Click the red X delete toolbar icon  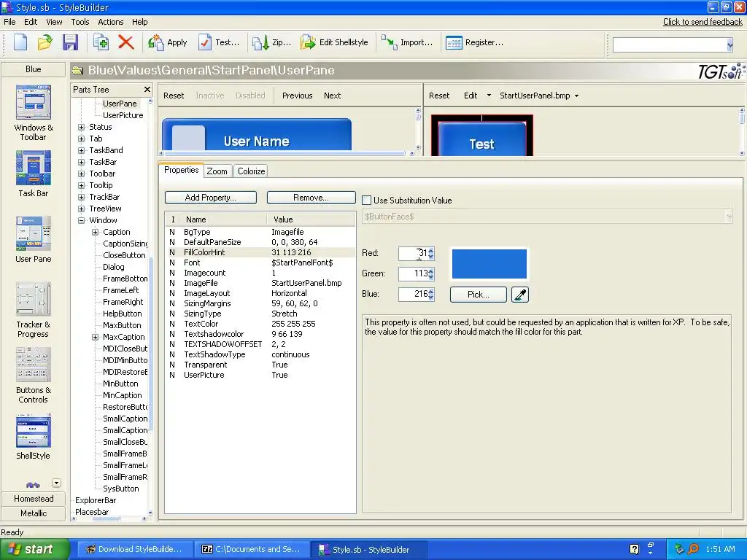(x=125, y=42)
